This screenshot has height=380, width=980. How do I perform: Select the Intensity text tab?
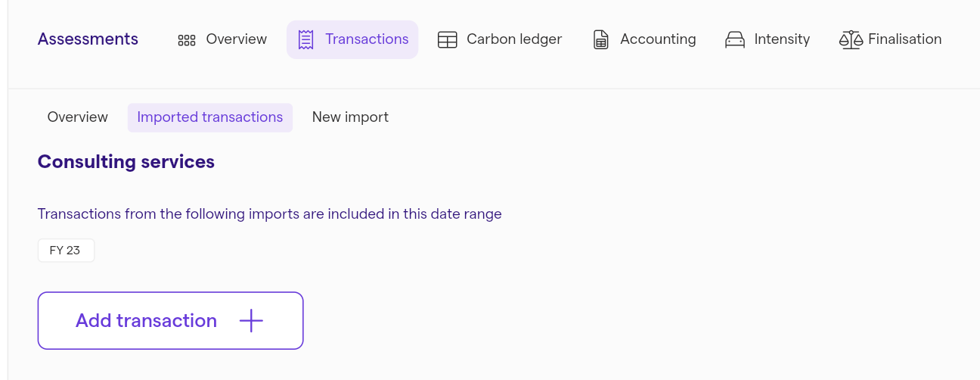click(782, 39)
